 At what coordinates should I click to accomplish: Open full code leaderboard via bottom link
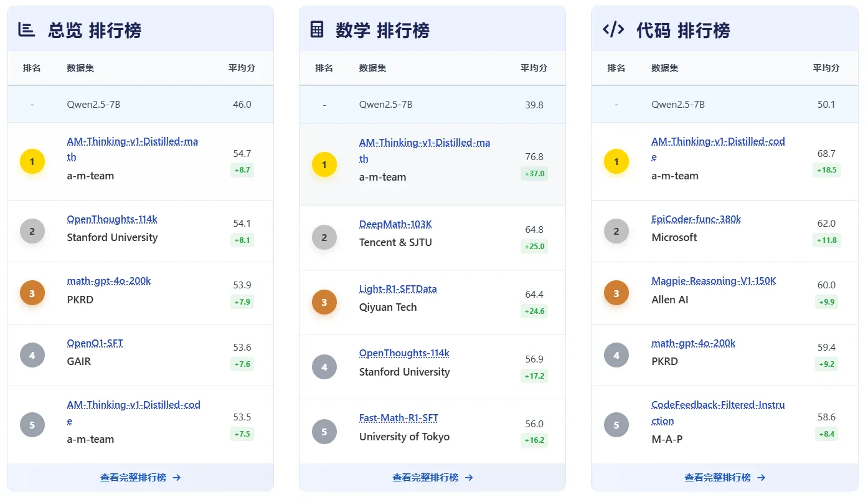click(x=725, y=478)
